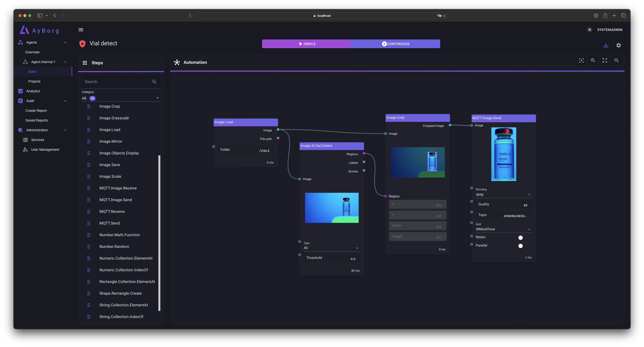Open the Encoding dropdown showing Jpeg
Image resolution: width=644 pixels, height=347 pixels.
pos(502,194)
